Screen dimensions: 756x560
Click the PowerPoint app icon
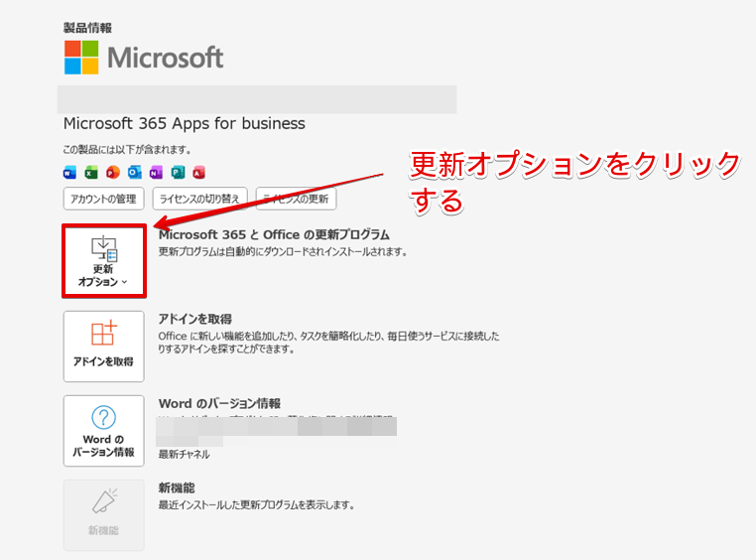(113, 172)
